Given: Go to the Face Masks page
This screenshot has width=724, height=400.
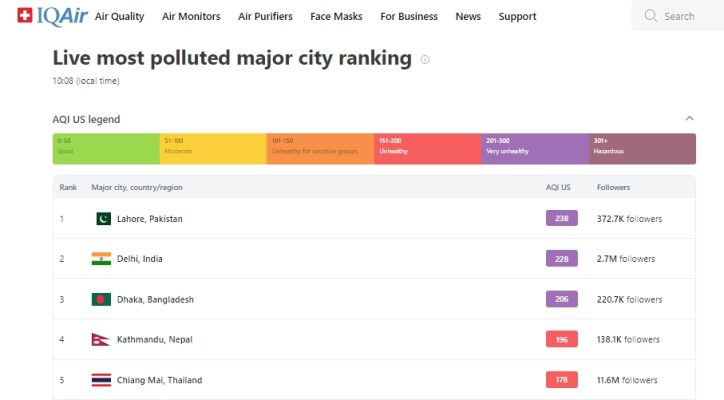Looking at the screenshot, I should tap(336, 16).
